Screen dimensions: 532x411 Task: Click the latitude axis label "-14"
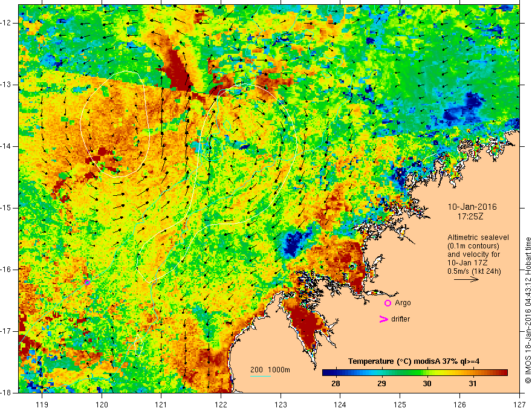[x=6, y=146]
